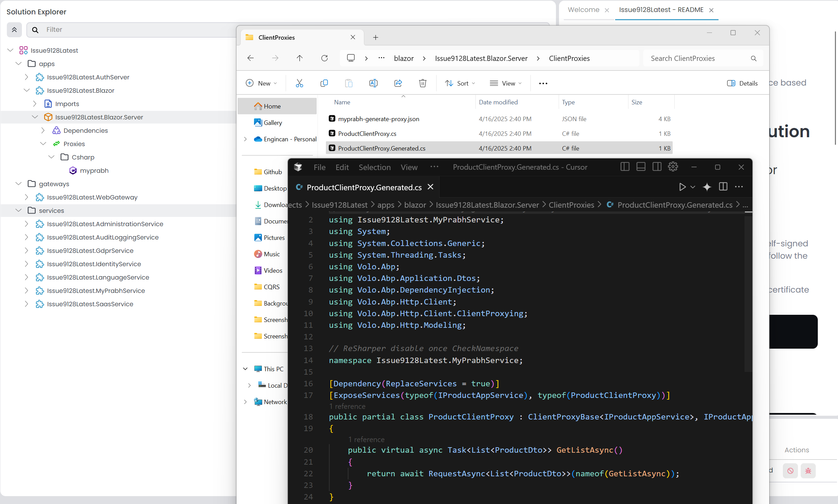Click the split editor icon in Cursor tab bar

(x=723, y=187)
